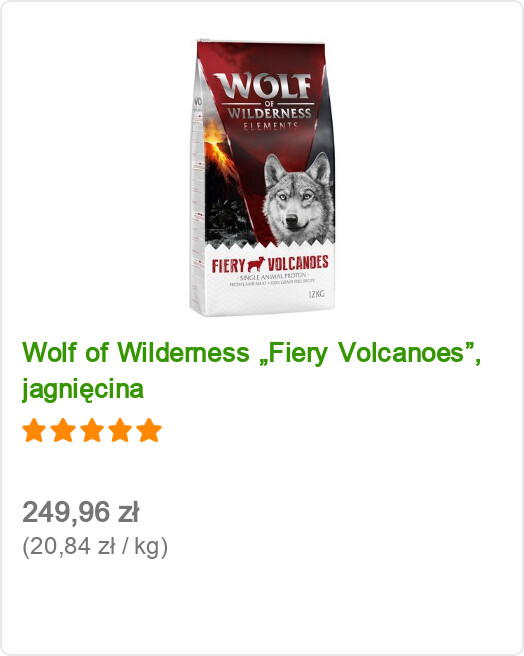524x656 pixels.
Task: Click the fifth orange rating star
Action: point(149,430)
